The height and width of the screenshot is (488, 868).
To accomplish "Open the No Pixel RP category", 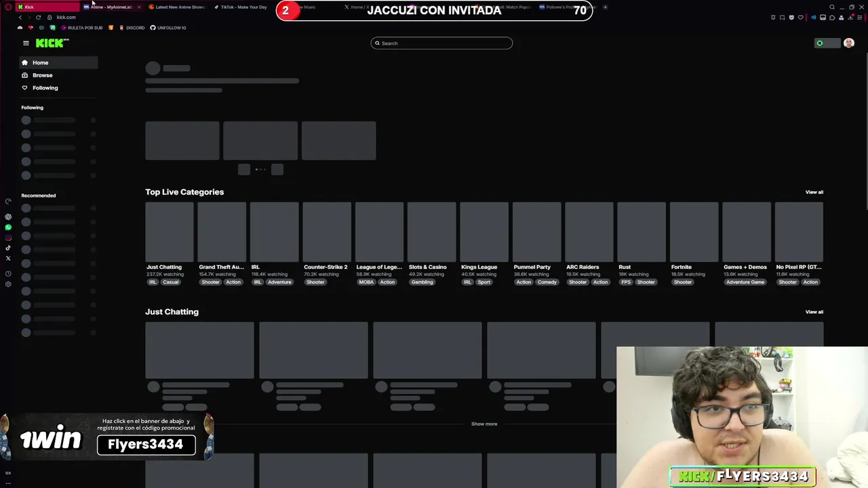I will (799, 232).
